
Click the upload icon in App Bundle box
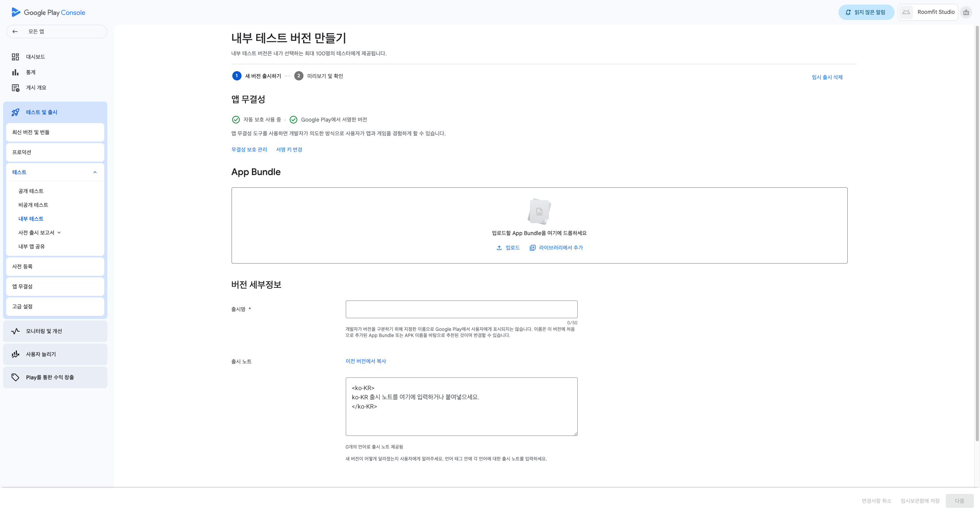499,248
